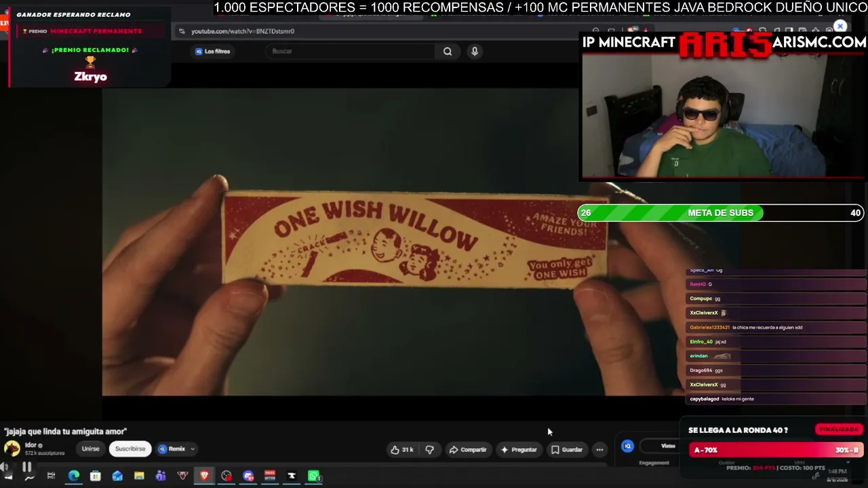The height and width of the screenshot is (488, 868).
Task: Start voice search with the microphone icon
Action: coord(475,52)
